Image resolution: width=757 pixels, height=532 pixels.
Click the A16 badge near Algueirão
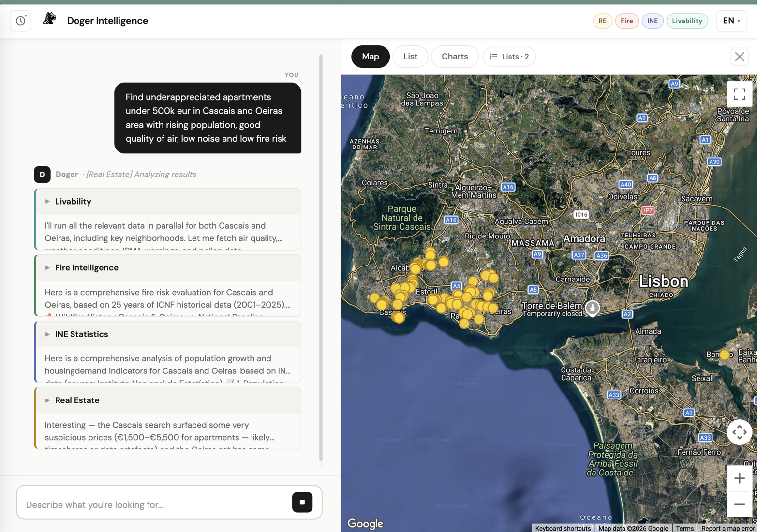(x=508, y=187)
